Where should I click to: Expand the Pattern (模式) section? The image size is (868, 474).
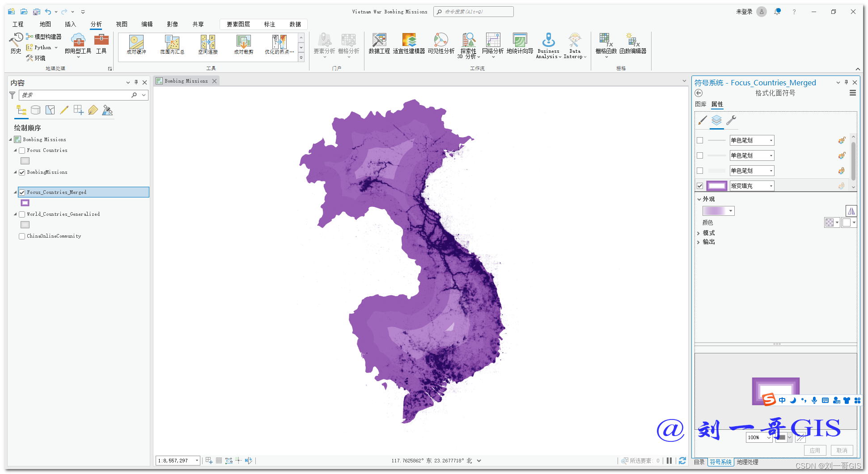(699, 233)
